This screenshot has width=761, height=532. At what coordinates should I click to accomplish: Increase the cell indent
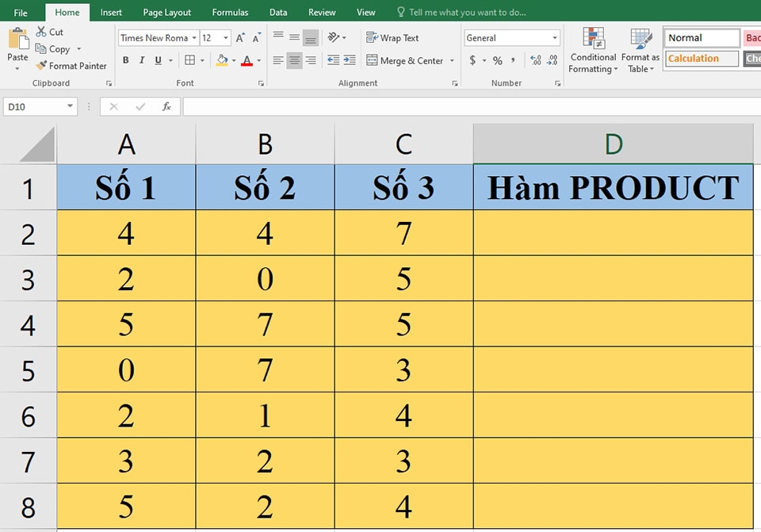point(350,60)
